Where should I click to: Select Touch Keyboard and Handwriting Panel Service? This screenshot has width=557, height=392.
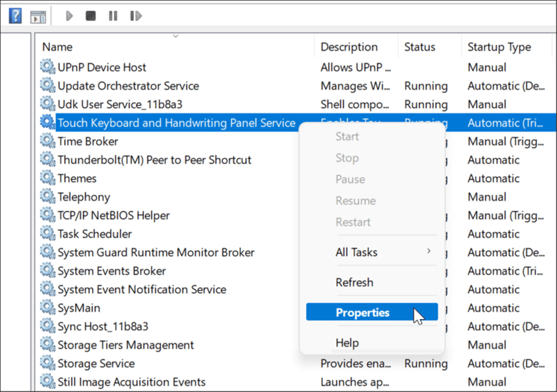point(176,122)
